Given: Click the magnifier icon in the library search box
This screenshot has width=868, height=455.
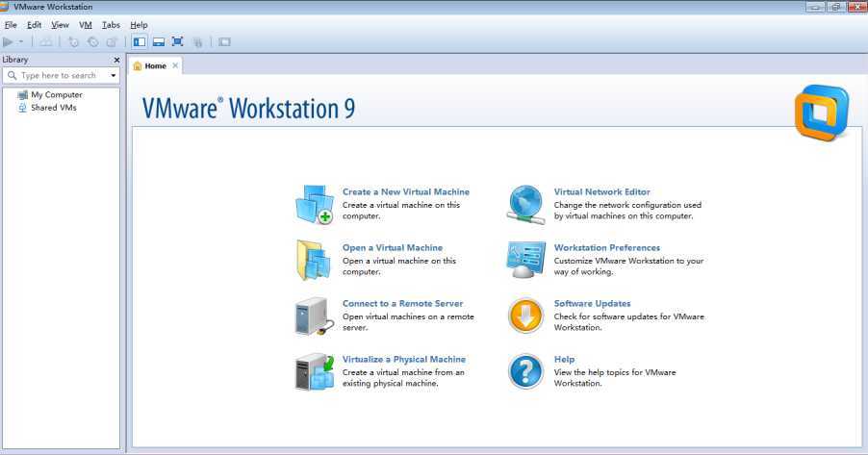Looking at the screenshot, I should (13, 75).
